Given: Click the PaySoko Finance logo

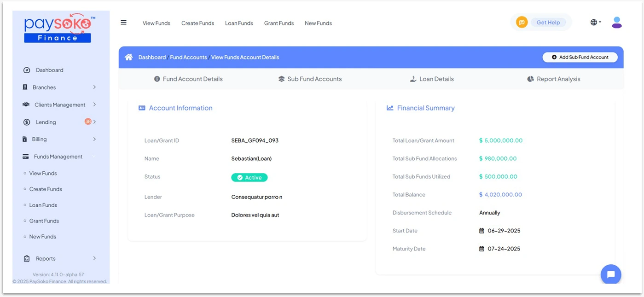Looking at the screenshot, I should click(58, 29).
